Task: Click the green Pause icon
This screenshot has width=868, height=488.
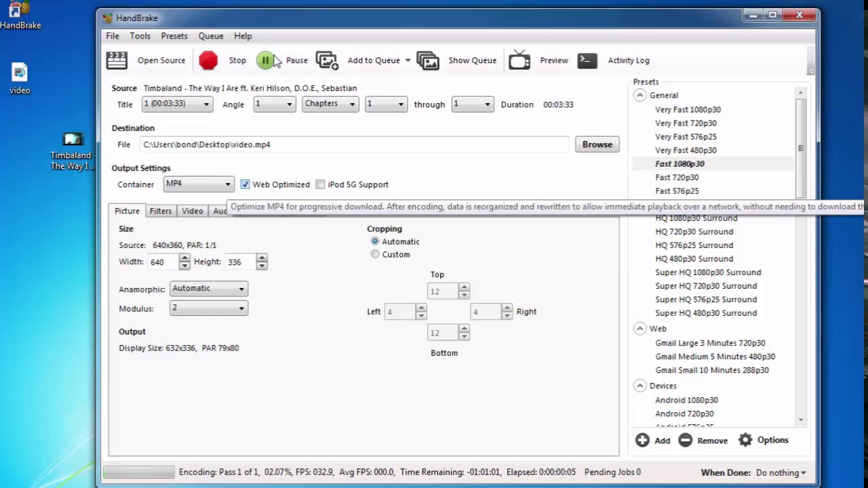Action: click(x=265, y=60)
